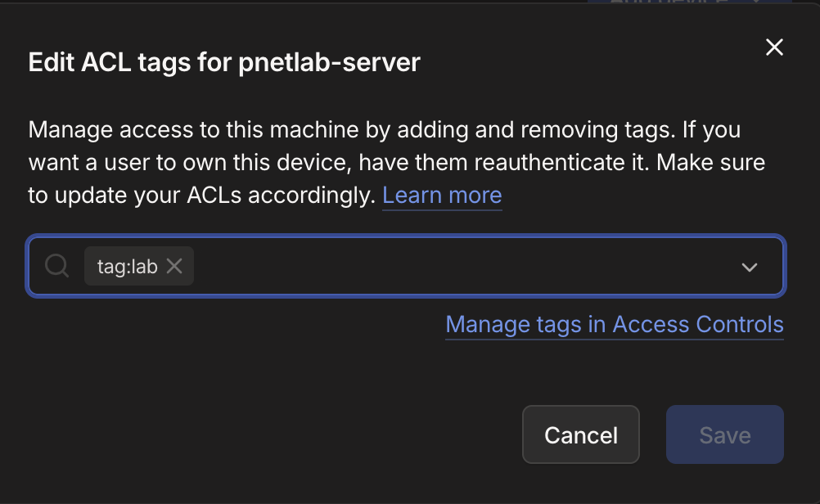Open the Learn more link

click(442, 195)
